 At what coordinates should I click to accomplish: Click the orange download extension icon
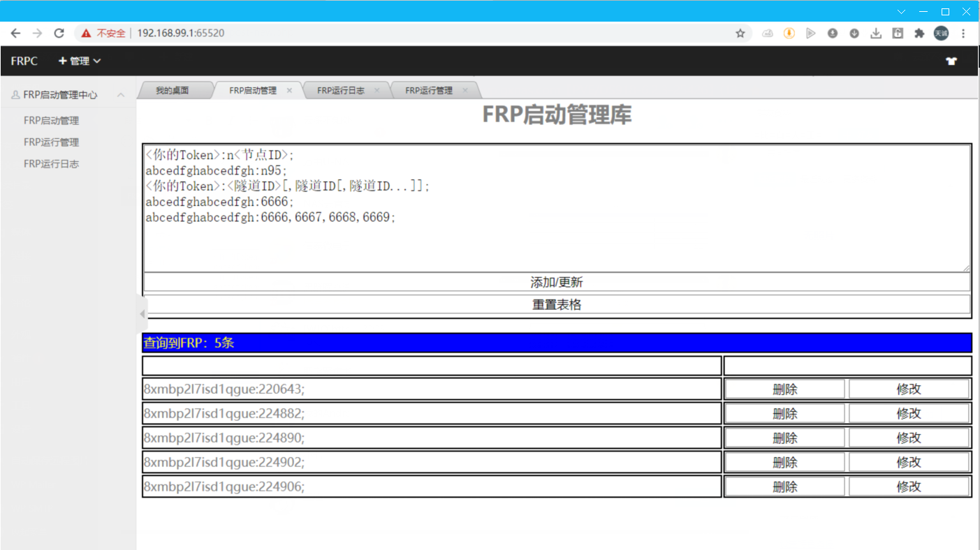(x=789, y=34)
